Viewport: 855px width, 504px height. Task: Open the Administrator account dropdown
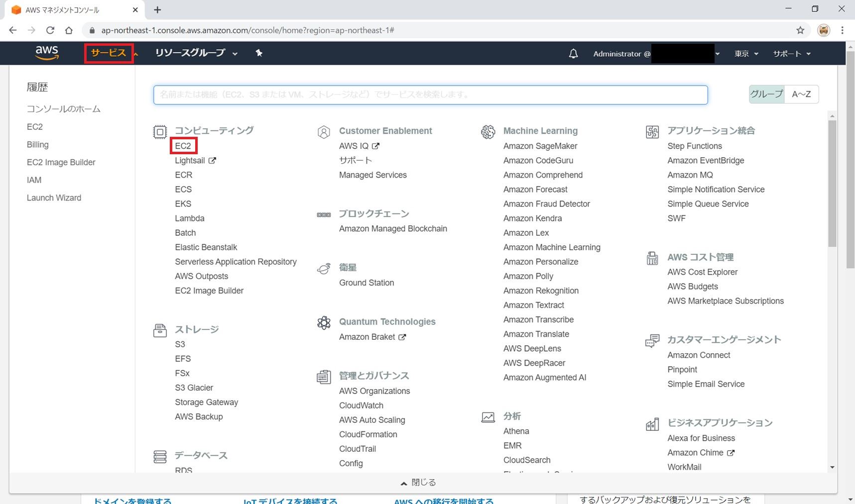pos(657,54)
